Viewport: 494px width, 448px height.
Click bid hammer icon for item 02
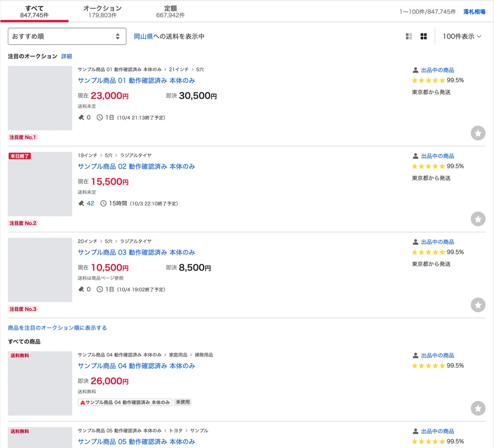81,204
